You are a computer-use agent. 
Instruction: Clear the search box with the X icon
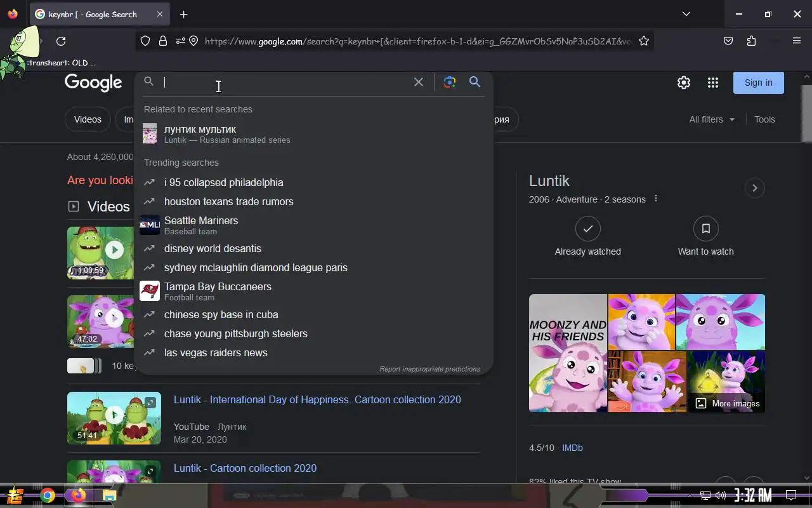[x=418, y=82]
